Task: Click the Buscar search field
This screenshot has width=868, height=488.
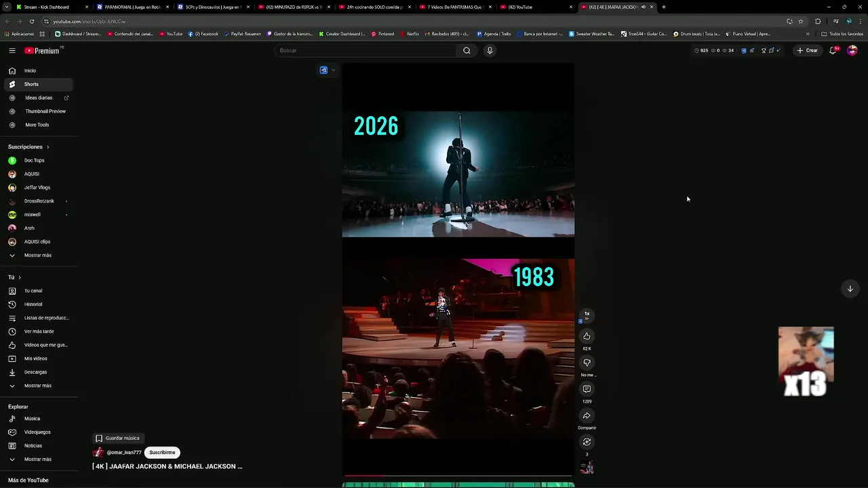Action: [366, 50]
